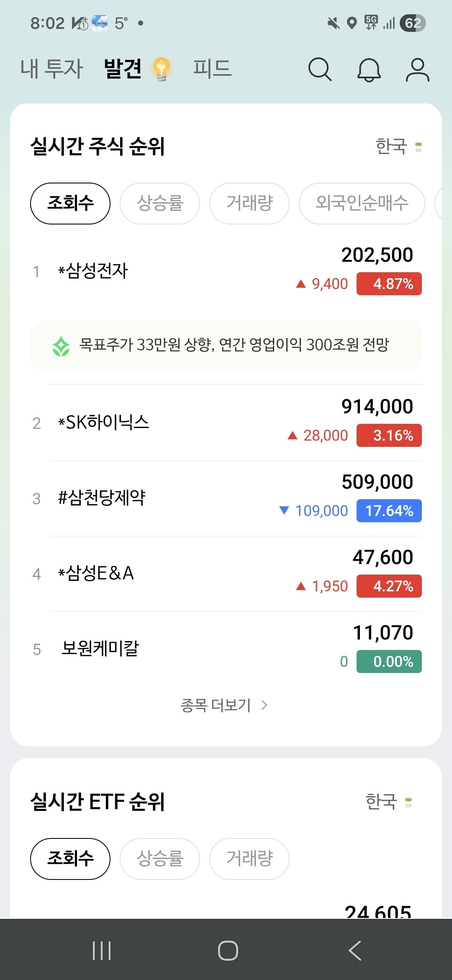
Task: Tap the lightbulb icon beside 발견
Action: (x=162, y=69)
